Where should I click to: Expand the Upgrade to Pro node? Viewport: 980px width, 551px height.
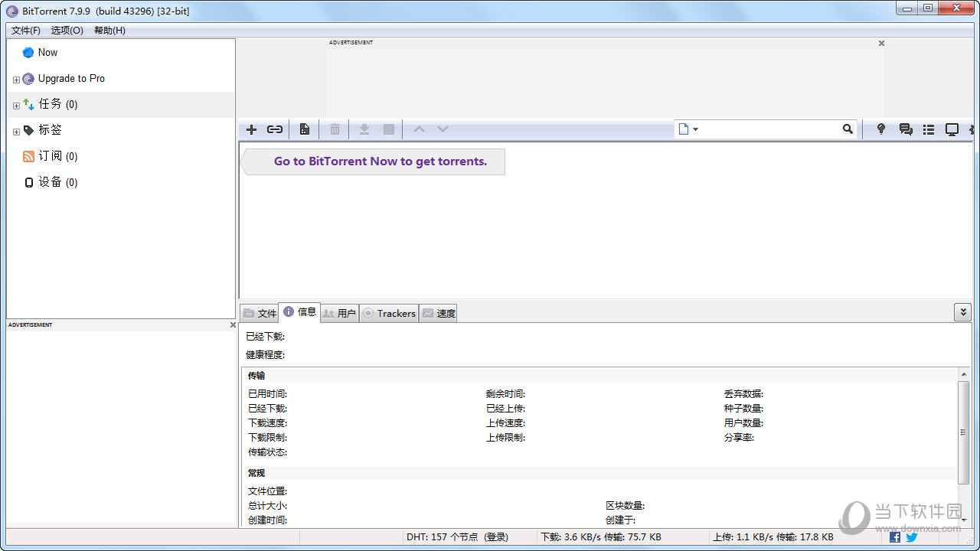click(x=16, y=80)
